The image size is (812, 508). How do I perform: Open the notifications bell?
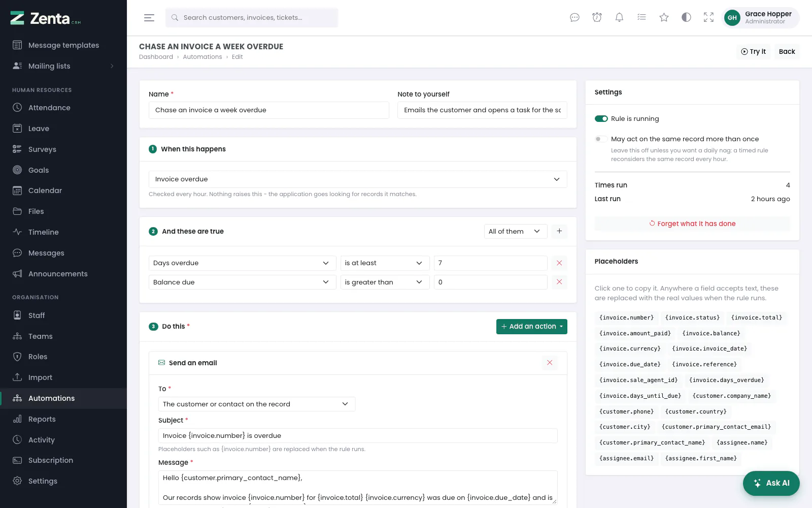point(619,18)
